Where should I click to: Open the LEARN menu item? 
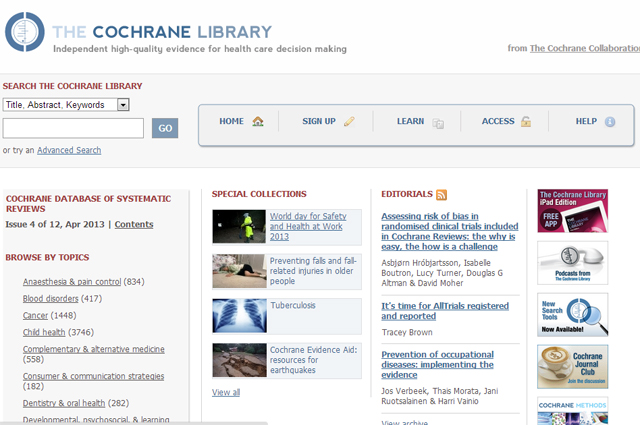coord(411,121)
